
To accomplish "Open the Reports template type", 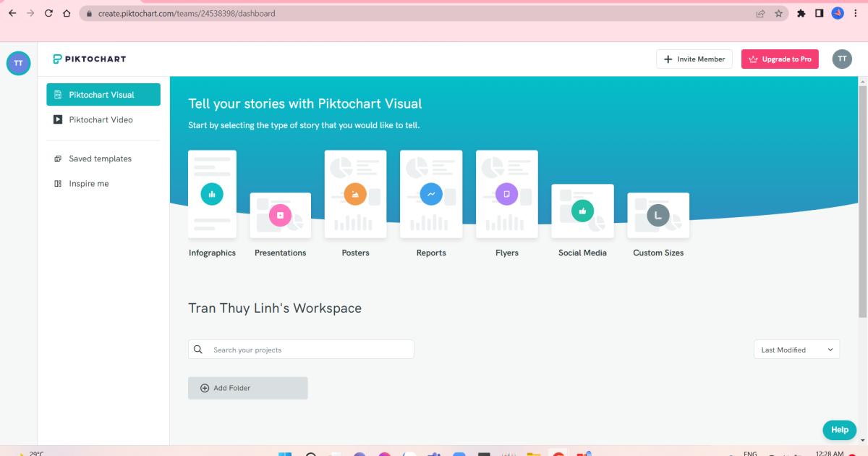I will pos(431,193).
